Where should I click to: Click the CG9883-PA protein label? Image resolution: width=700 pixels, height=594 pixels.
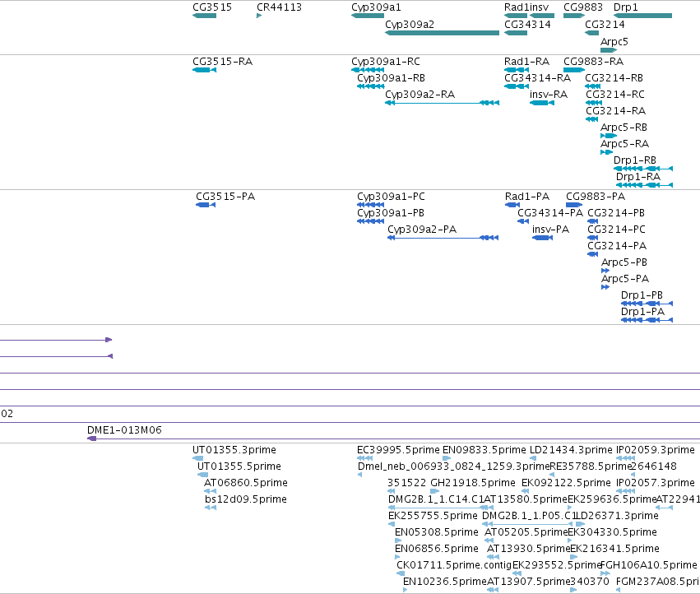[596, 197]
